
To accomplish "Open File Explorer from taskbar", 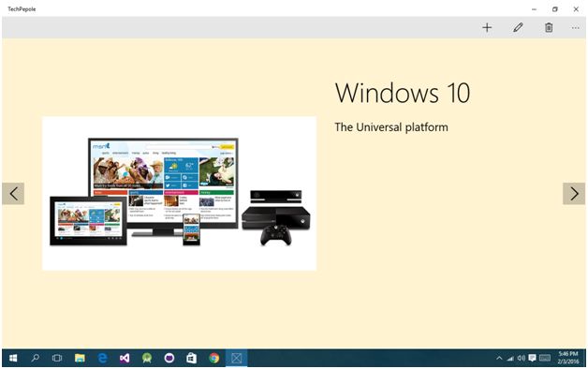I will coord(80,358).
